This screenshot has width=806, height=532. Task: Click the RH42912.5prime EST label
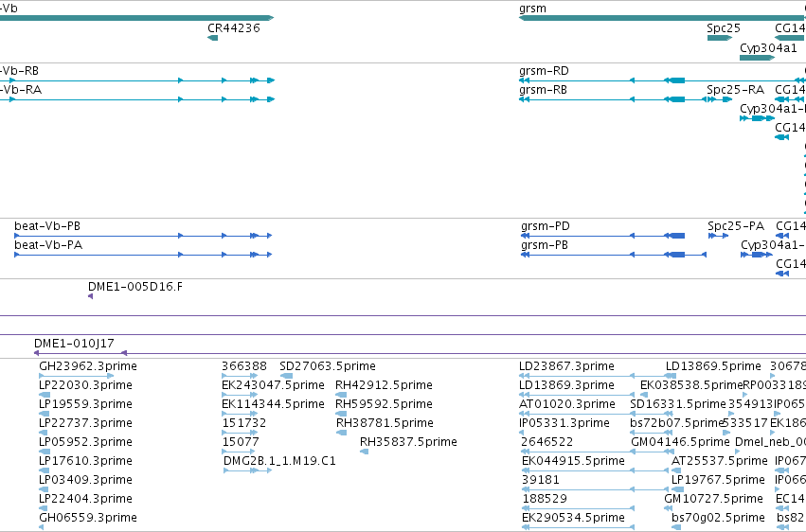pyautogui.click(x=384, y=385)
